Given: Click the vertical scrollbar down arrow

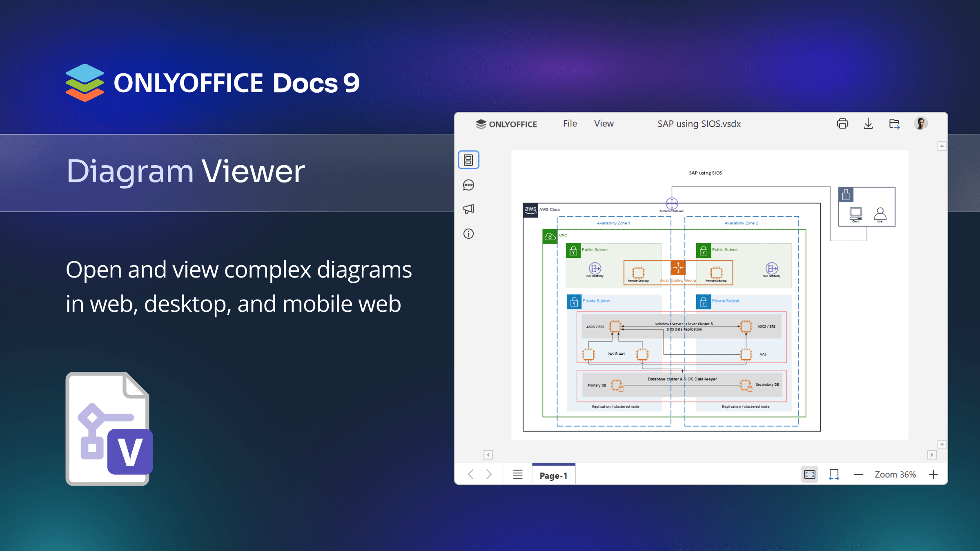Looking at the screenshot, I should click(x=942, y=444).
